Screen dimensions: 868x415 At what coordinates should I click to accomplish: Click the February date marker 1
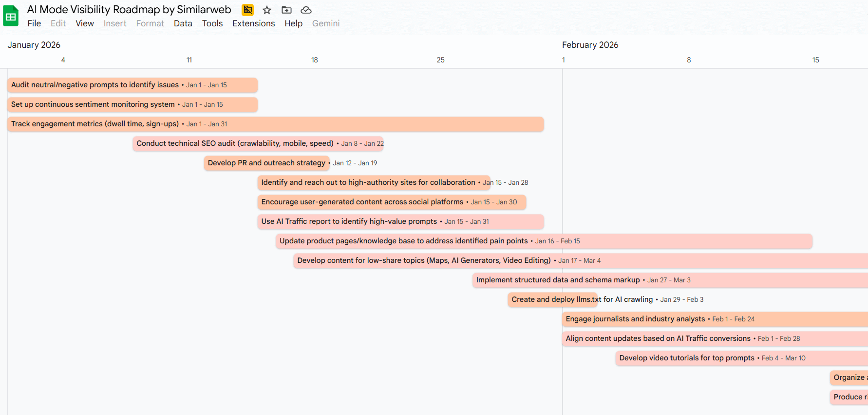tap(564, 60)
